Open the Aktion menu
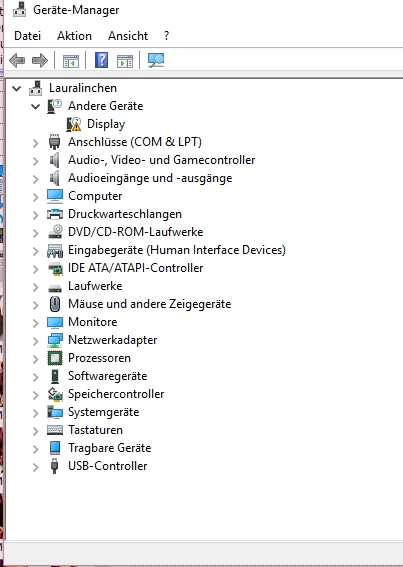This screenshot has height=567, width=403. pyautogui.click(x=74, y=36)
